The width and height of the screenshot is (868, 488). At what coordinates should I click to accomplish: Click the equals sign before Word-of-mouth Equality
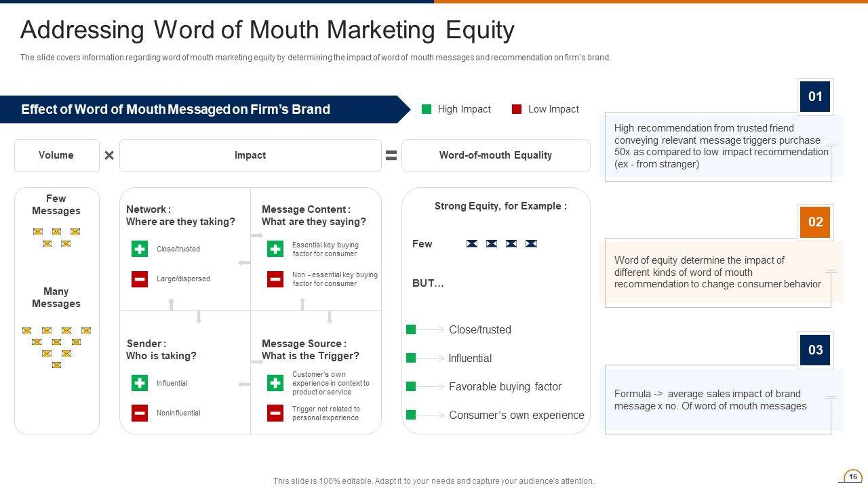tap(391, 155)
